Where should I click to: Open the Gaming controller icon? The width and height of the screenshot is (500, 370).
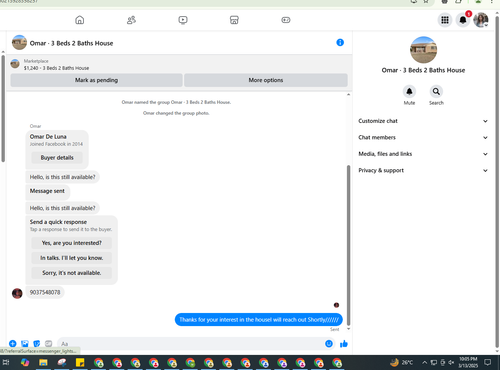click(286, 20)
